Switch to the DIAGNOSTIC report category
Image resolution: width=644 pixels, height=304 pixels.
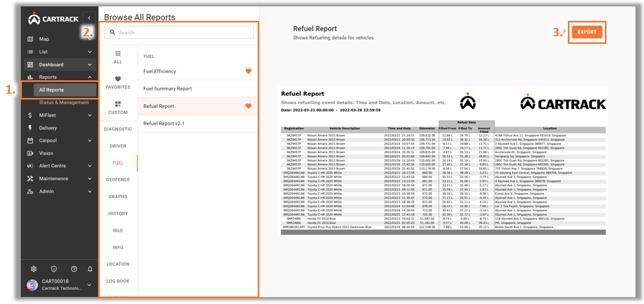pyautogui.click(x=118, y=129)
